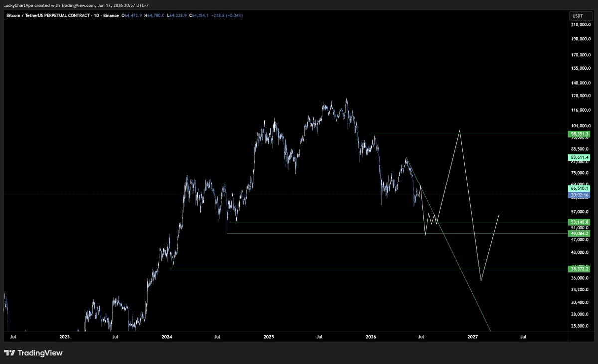Click the 20:02:16 countdown label
The image size is (598, 364).
pos(579,195)
